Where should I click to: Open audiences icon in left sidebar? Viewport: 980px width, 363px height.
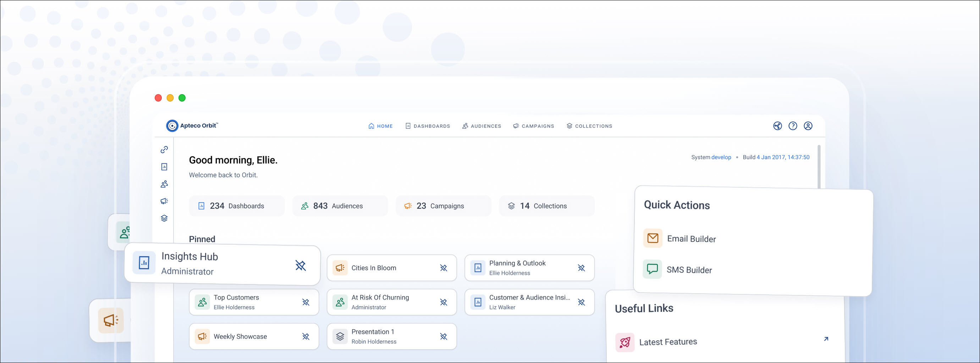[164, 184]
